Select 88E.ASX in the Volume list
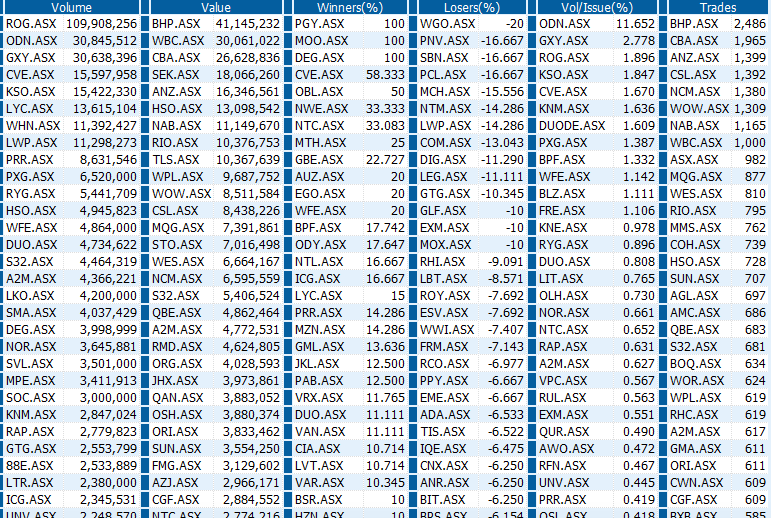 30,466
